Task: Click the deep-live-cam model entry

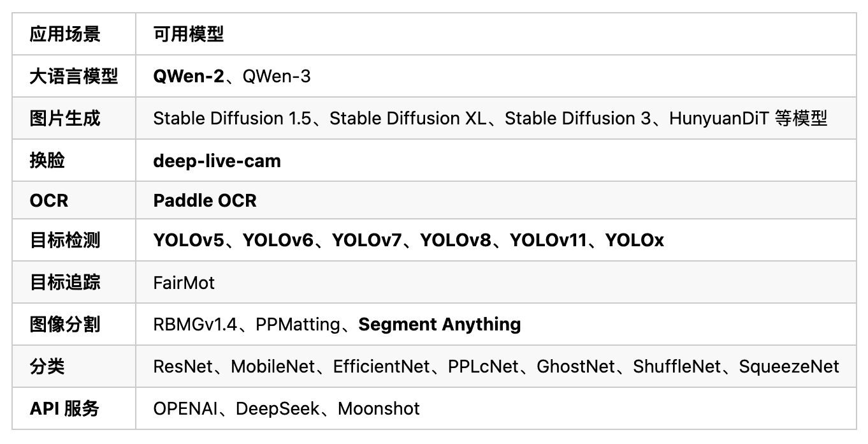Action: coord(217,160)
